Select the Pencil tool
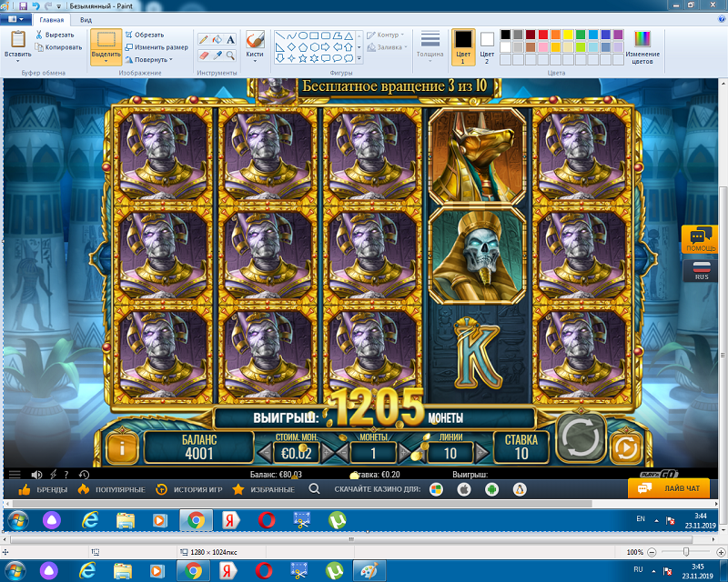728x582 pixels. point(203,39)
